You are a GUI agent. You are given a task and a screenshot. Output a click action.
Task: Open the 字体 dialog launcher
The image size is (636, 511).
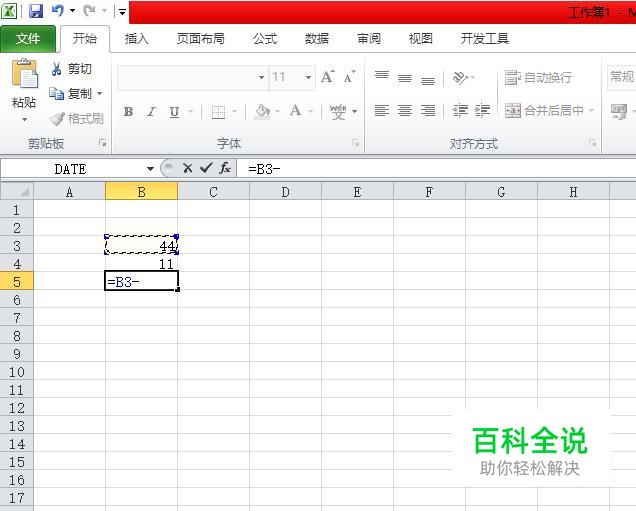pyautogui.click(x=355, y=143)
